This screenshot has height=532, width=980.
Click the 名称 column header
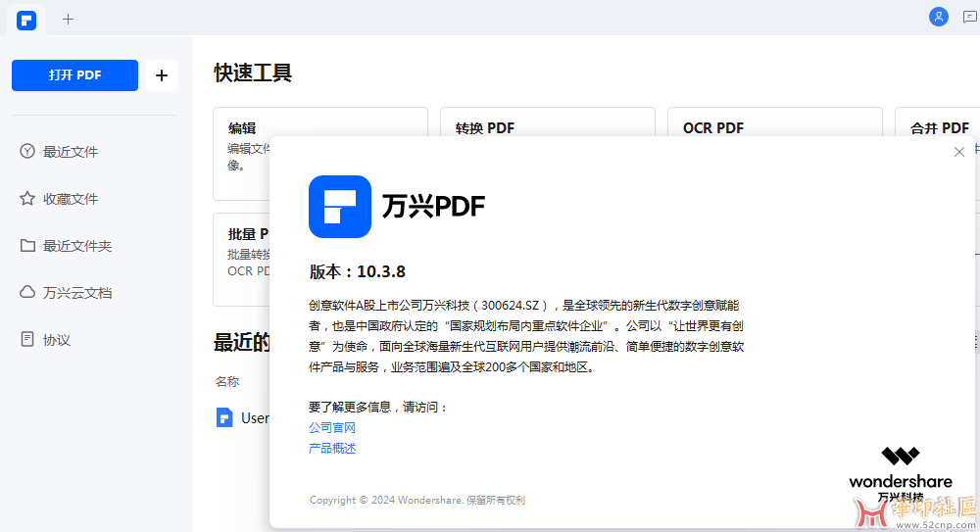(227, 381)
